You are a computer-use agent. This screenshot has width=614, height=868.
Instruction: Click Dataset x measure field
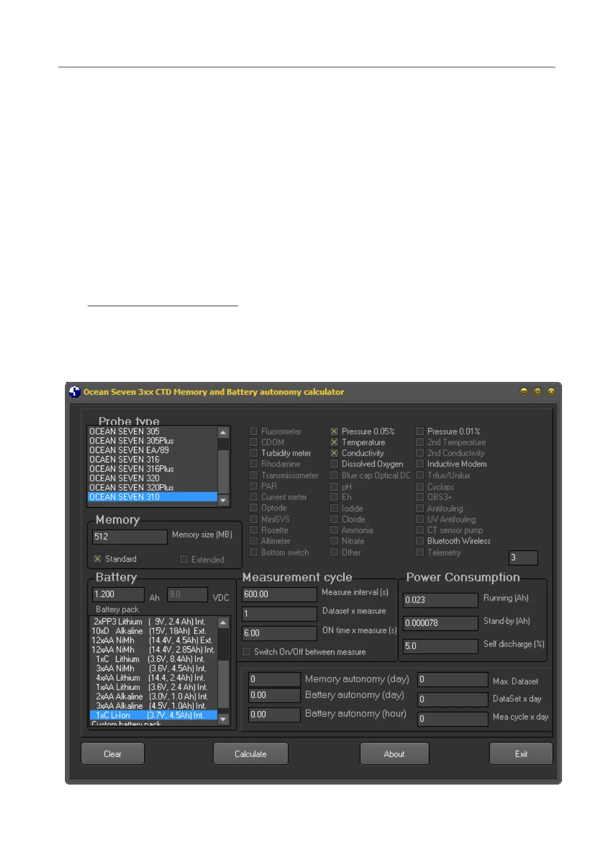click(x=279, y=614)
